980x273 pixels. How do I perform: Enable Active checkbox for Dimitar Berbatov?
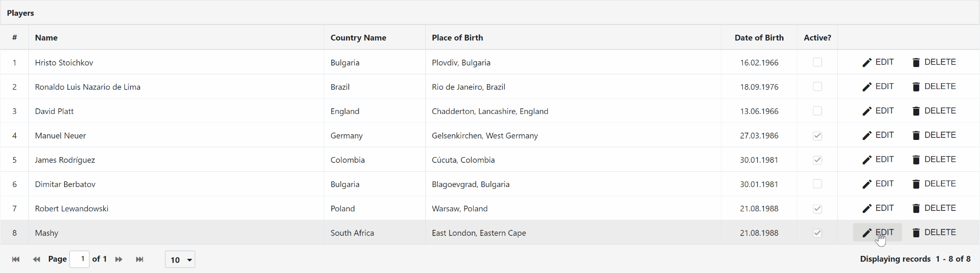pos(817,184)
